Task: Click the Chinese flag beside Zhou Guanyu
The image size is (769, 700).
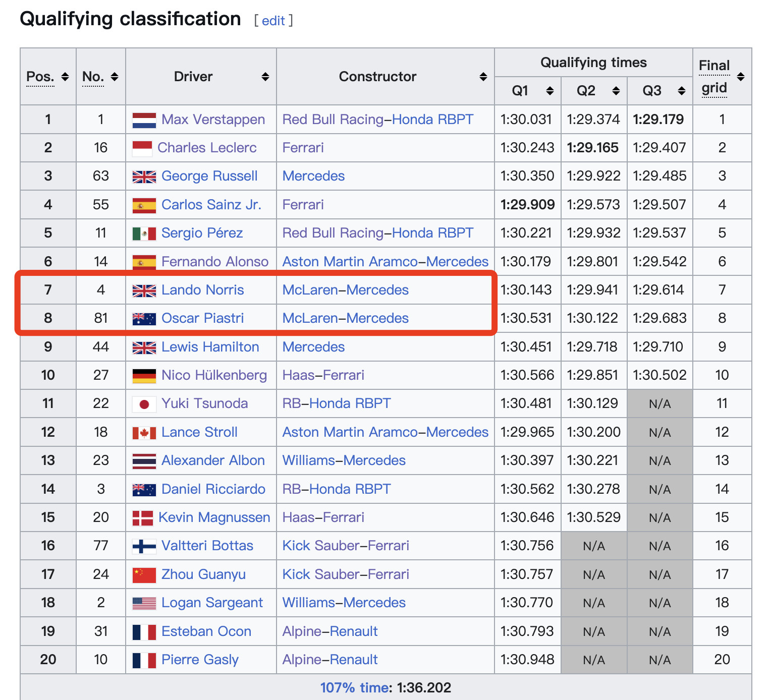Action: tap(144, 575)
